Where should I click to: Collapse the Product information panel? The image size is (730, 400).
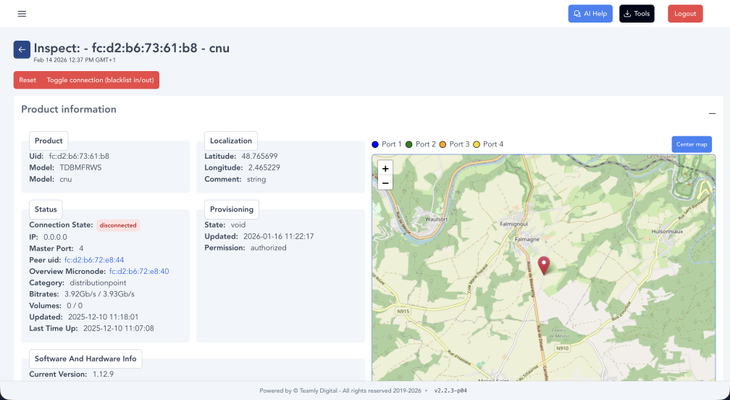click(712, 113)
